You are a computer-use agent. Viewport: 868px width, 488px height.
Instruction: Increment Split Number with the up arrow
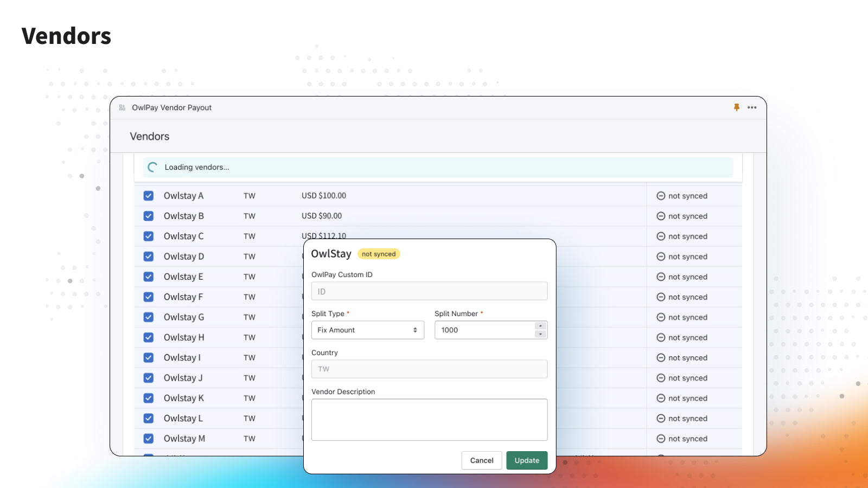(540, 326)
